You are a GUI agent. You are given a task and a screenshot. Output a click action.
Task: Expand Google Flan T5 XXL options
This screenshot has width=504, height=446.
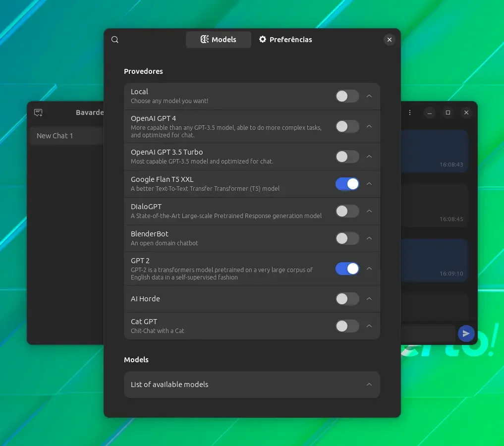369,184
